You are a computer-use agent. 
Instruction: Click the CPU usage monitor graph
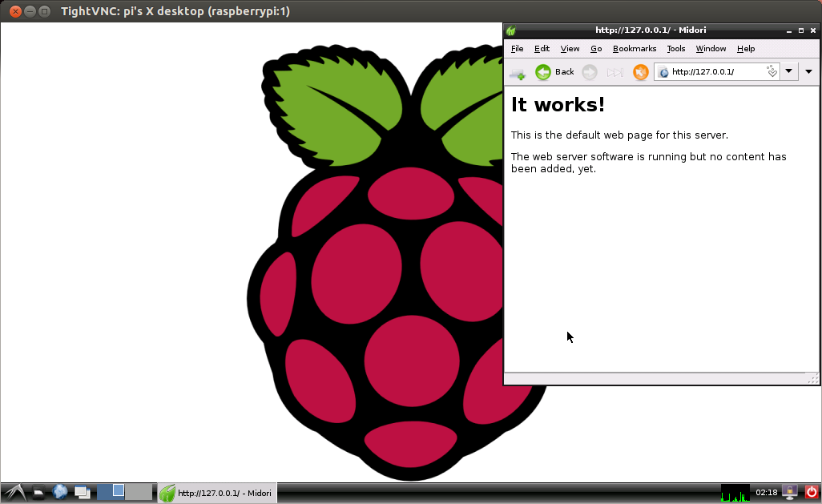[x=735, y=493]
